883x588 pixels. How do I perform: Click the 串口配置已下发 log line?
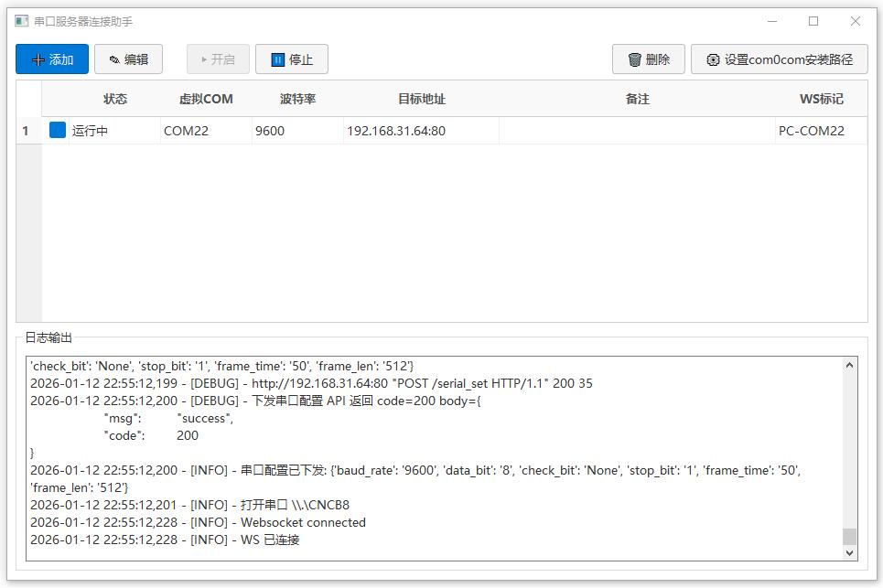point(415,479)
